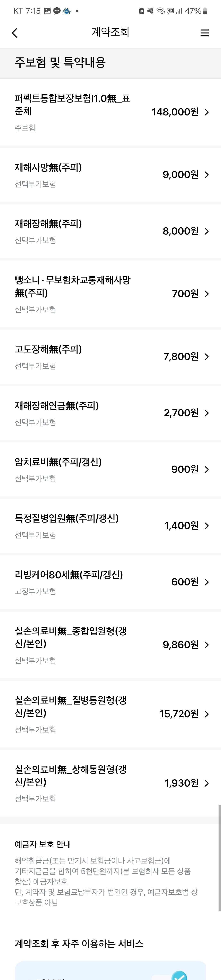Image resolution: width=221 pixels, height=980 pixels.
Task: Tap the arrow icon next to 고도장해 rider
Action: [x=207, y=357]
